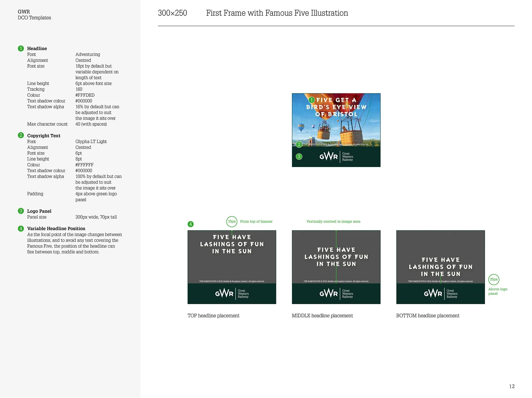
Task: Click the GWR logo in the balloon banner
Action: (336, 156)
